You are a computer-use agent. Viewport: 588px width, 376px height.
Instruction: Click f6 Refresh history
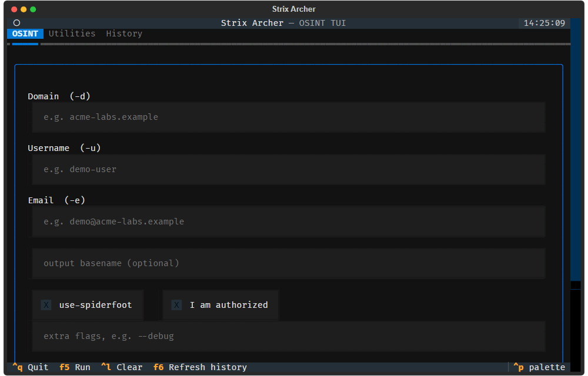tap(201, 367)
